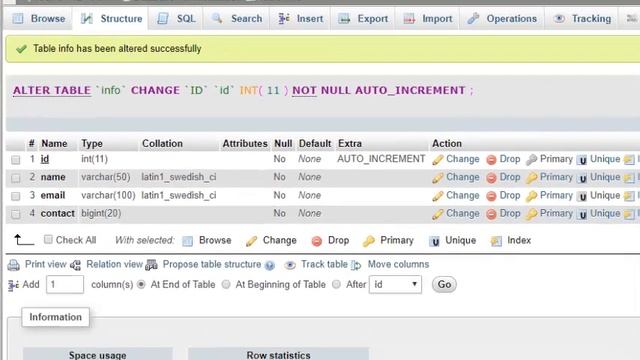Click the Move columns link
This screenshot has width=640, height=360.
[398, 264]
